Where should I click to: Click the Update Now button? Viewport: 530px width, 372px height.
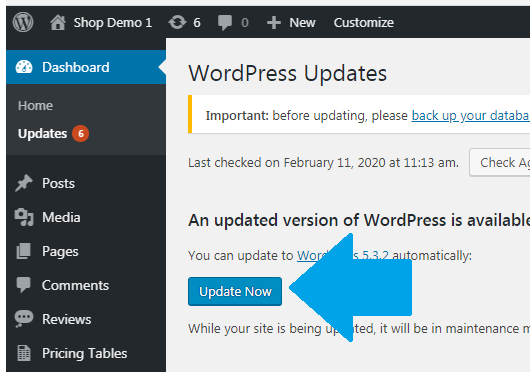235,291
